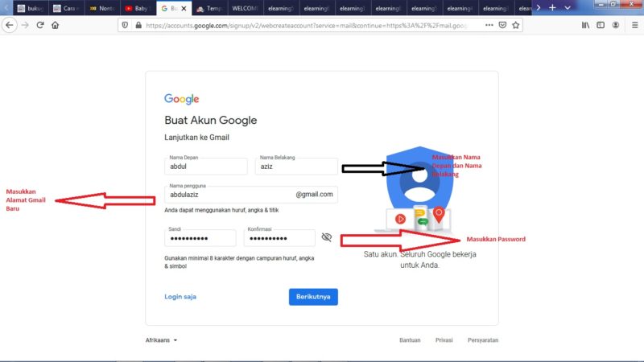644x362 pixels.
Task: Open the Firefox home page
Action: tap(55, 25)
